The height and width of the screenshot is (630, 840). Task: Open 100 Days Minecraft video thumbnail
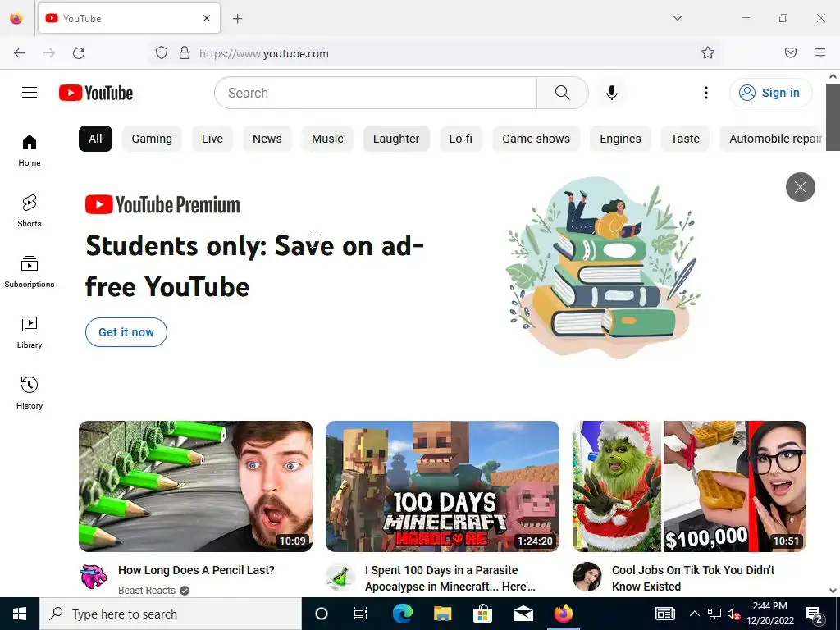442,486
